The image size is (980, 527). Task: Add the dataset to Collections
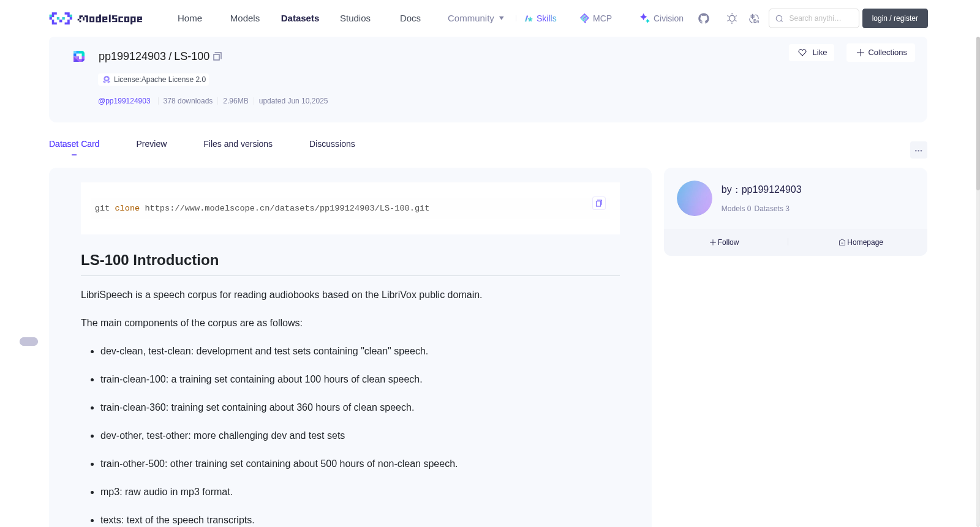click(x=881, y=53)
